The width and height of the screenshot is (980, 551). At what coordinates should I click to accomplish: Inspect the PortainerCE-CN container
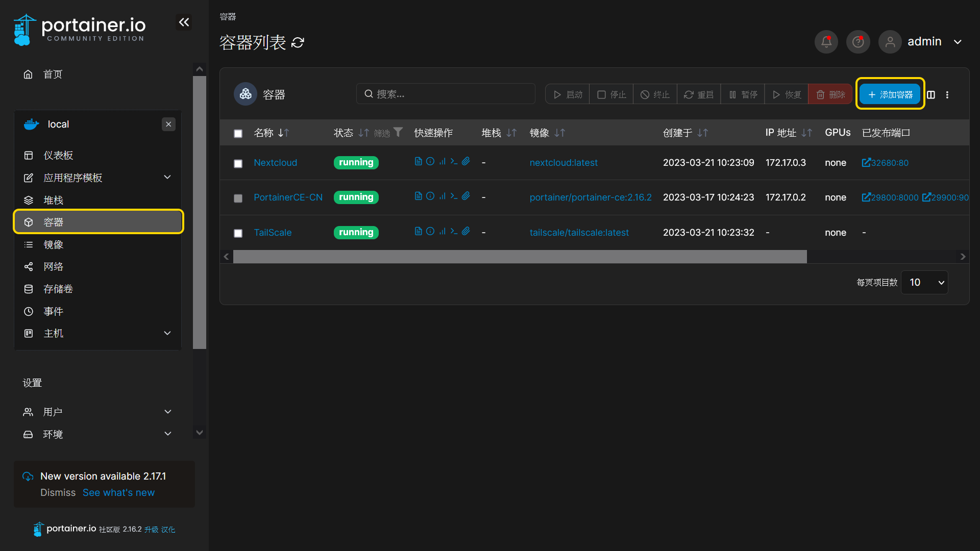tap(430, 196)
